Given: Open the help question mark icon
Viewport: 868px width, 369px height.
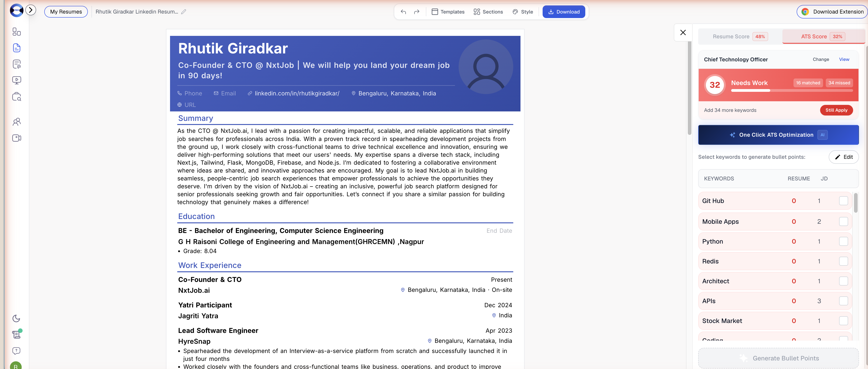Looking at the screenshot, I should (x=16, y=351).
